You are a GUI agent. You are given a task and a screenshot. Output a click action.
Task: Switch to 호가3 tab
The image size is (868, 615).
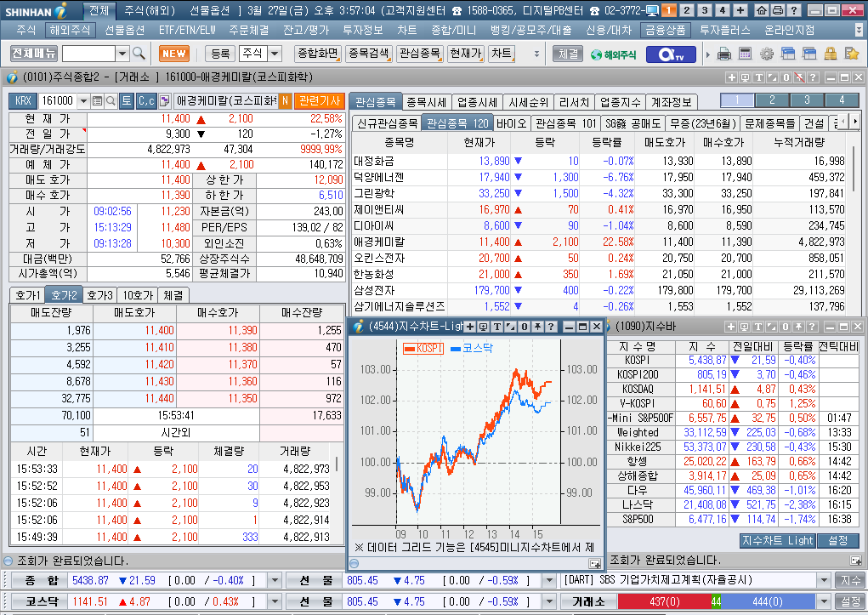99,295
